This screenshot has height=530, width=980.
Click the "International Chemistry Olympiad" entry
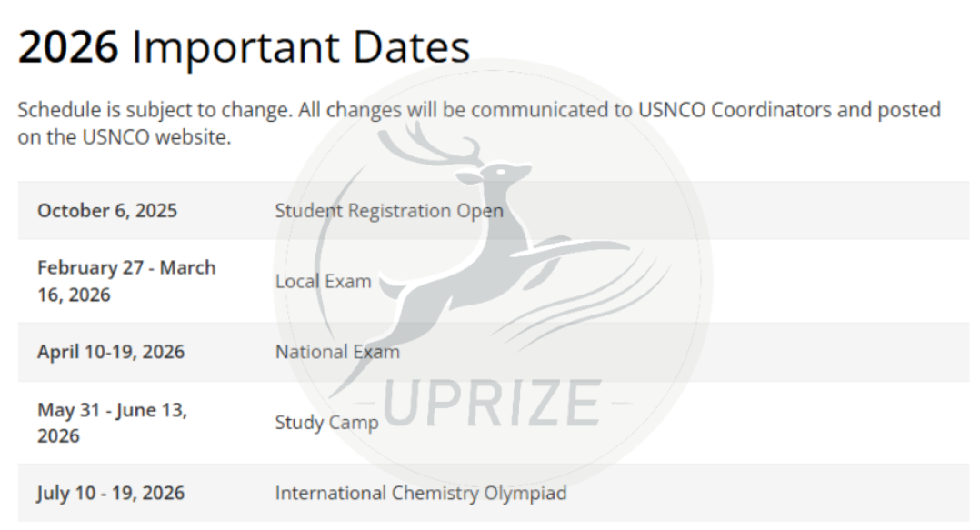pyautogui.click(x=420, y=494)
